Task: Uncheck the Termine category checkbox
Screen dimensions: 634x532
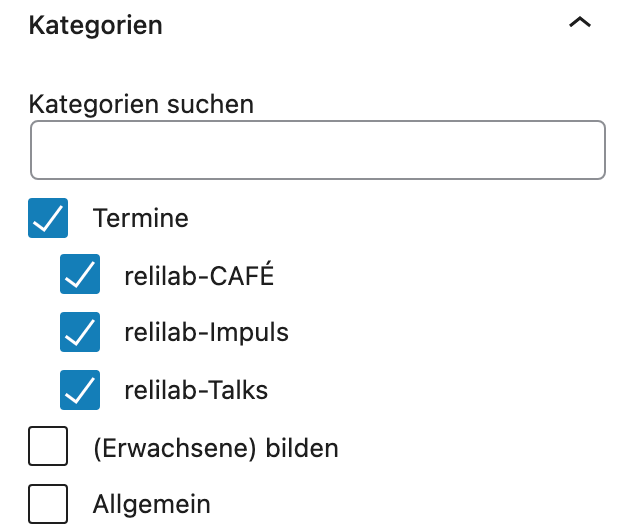Action: (x=48, y=217)
